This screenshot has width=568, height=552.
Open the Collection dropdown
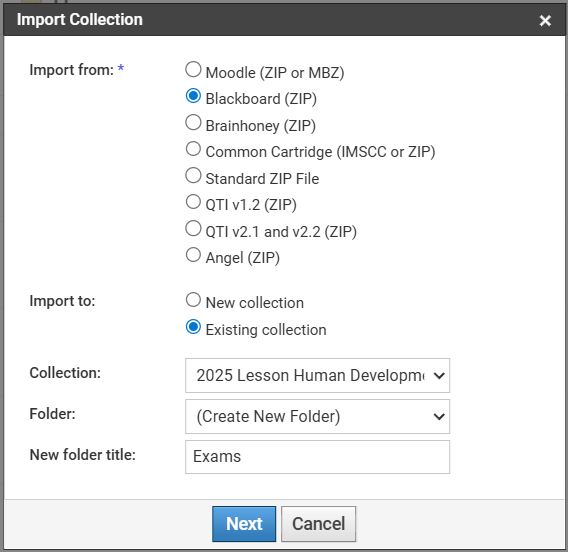pos(317,375)
